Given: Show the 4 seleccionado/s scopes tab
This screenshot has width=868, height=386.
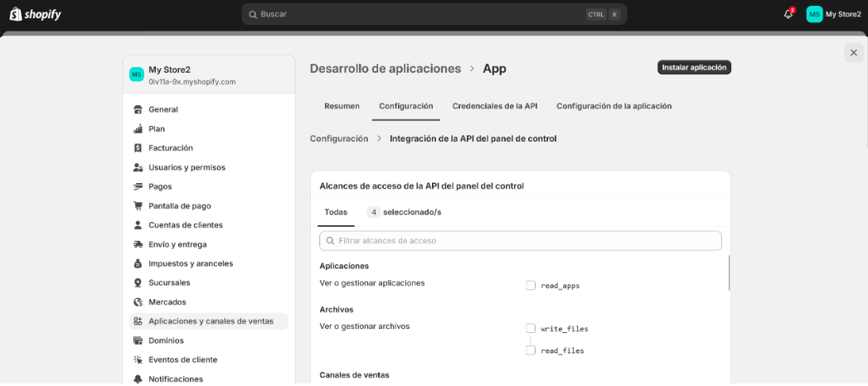Looking at the screenshot, I should pyautogui.click(x=404, y=212).
